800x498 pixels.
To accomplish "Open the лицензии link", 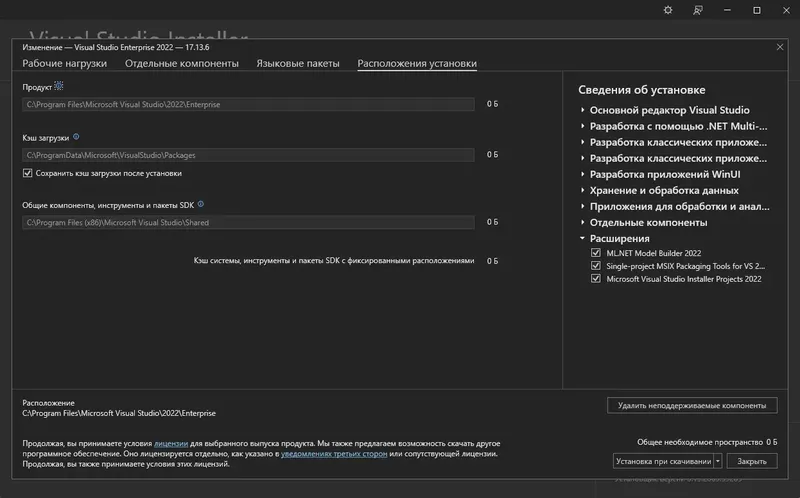I will click(171, 443).
